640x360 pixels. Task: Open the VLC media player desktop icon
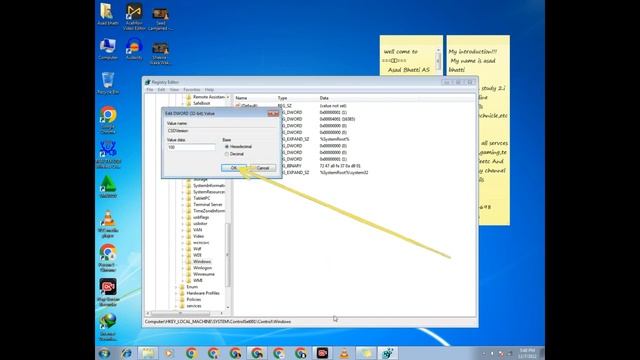pyautogui.click(x=108, y=224)
